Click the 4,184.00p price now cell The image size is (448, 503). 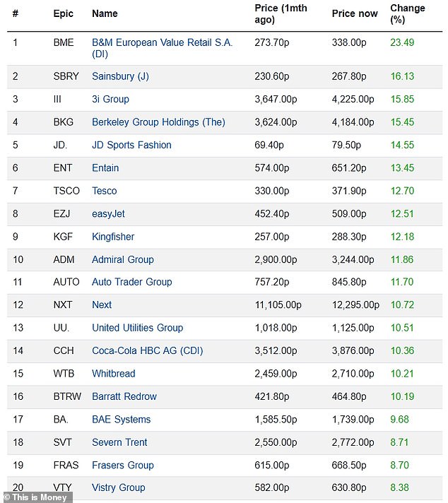(x=353, y=122)
